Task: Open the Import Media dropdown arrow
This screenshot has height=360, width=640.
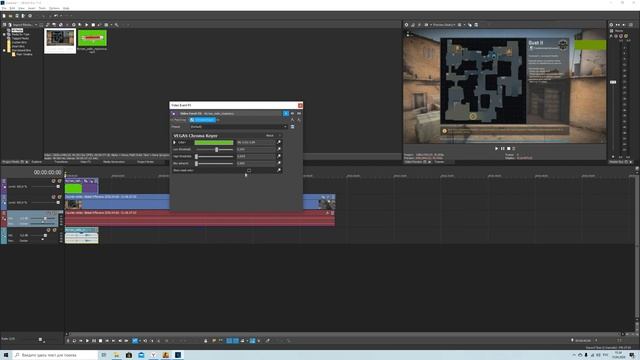Action: (x=36, y=25)
